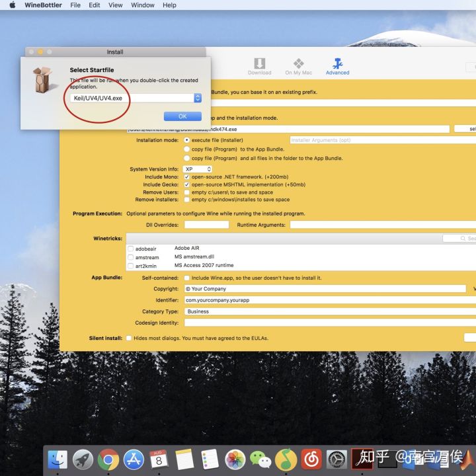The image size is (476, 476).
Task: Click the prefix template field below existing prefix text
Action: pyautogui.click(x=343, y=103)
